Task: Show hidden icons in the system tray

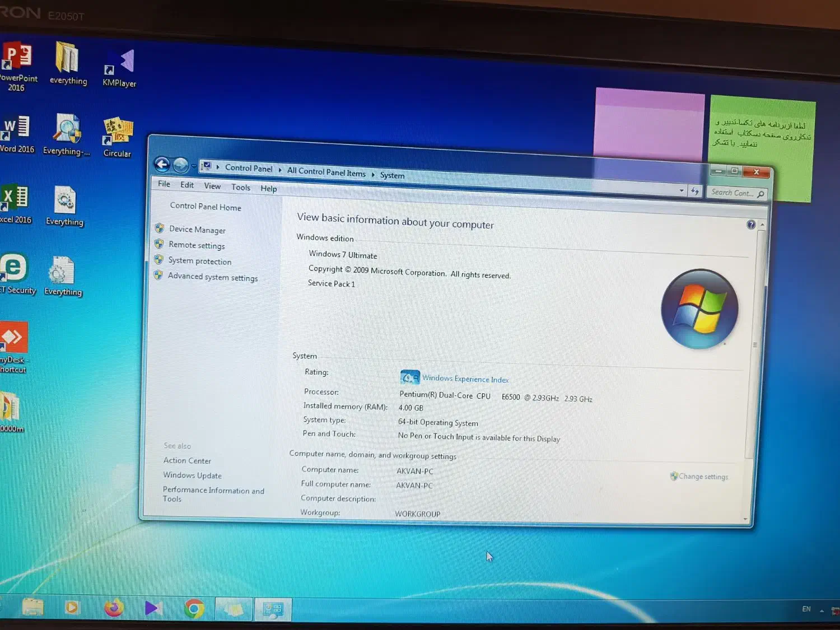Action: click(x=822, y=610)
